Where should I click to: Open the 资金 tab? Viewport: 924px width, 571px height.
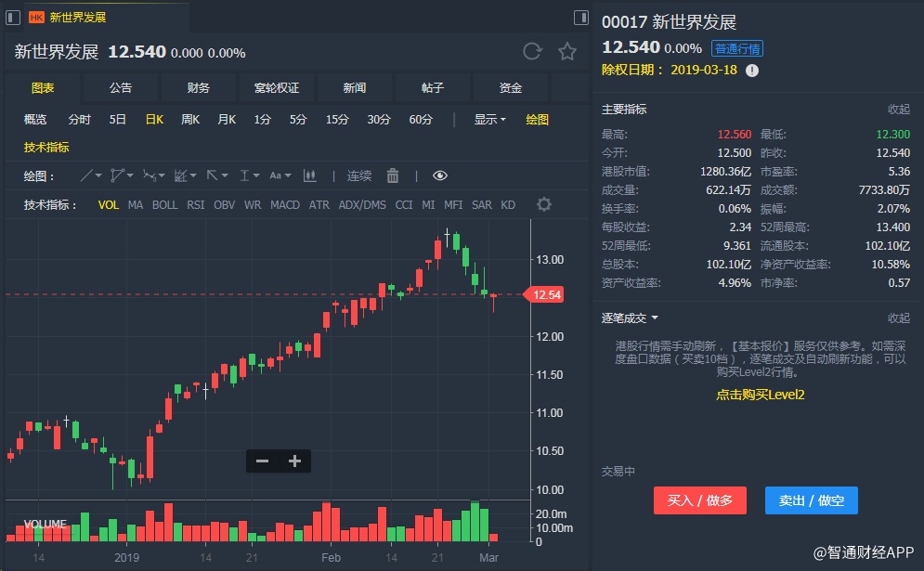[x=511, y=88]
